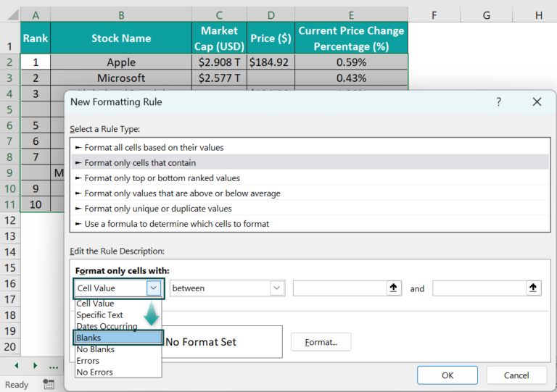This screenshot has width=557, height=392.
Task: Click range selector icon for second value field
Action: [x=533, y=288]
